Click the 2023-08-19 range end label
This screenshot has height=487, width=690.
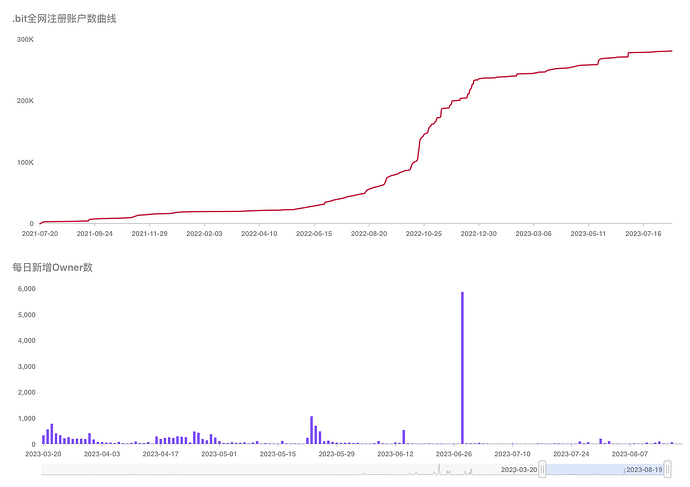[644, 470]
